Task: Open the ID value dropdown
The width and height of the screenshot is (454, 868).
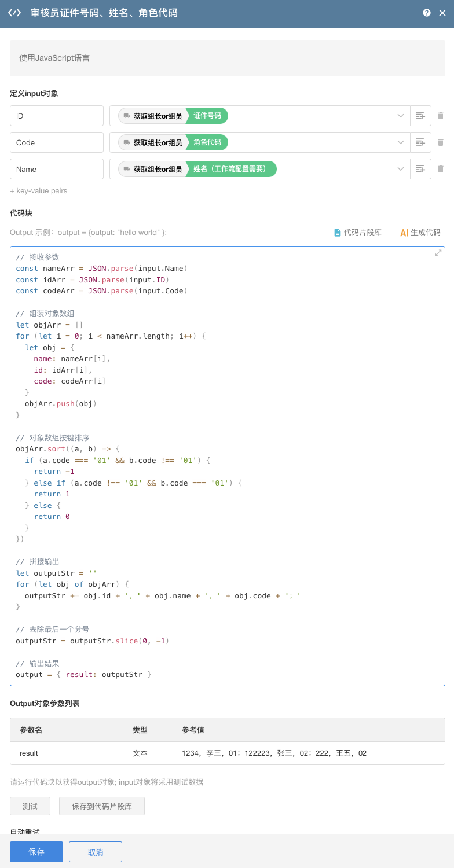Action: point(400,116)
